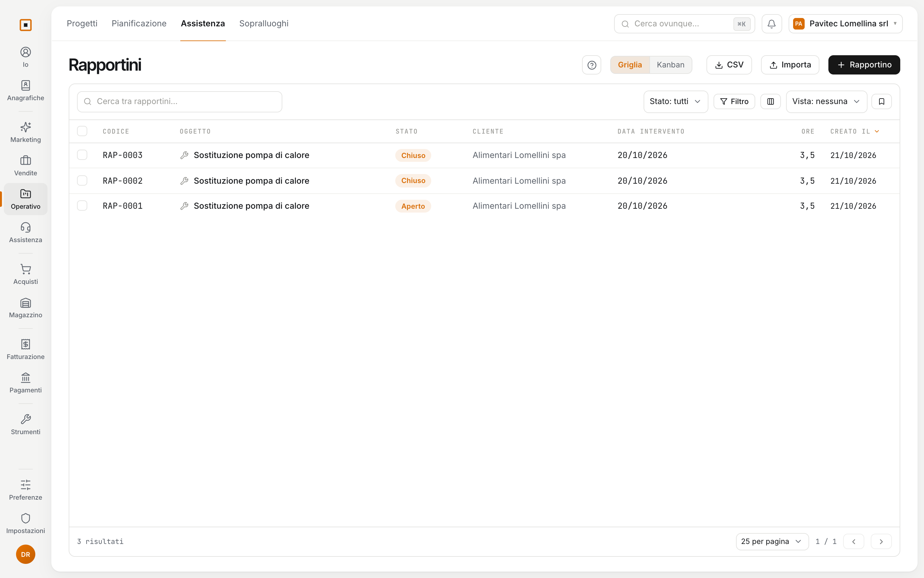
Task: Click the Cerca ovunque global search field
Action: click(x=684, y=24)
